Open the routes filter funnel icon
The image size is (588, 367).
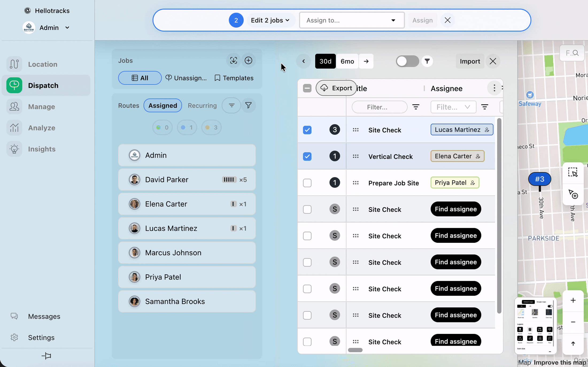[x=248, y=106]
